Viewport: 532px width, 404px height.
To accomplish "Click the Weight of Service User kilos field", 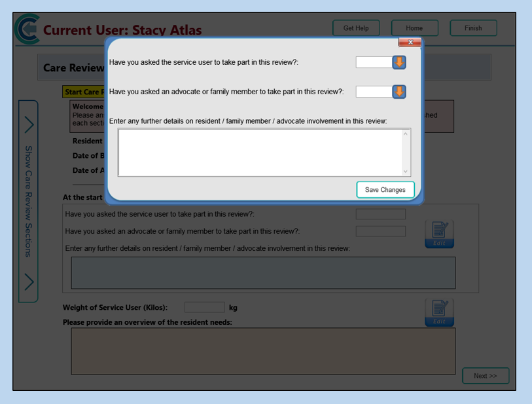I will coord(204,307).
